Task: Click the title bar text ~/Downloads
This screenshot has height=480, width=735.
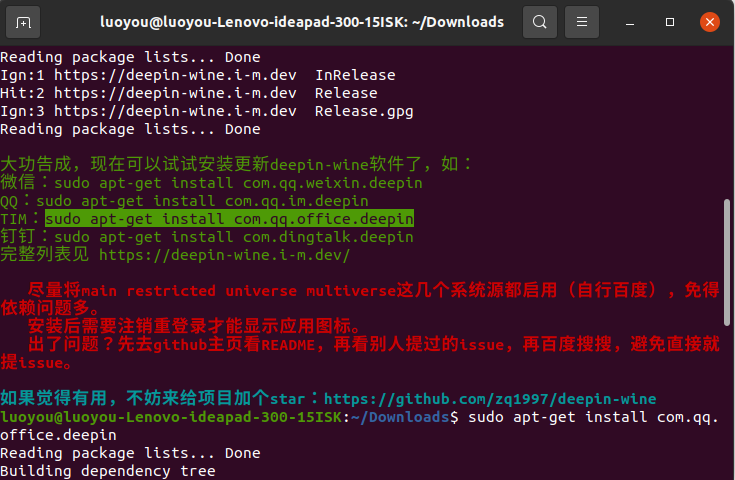Action: 458,22
